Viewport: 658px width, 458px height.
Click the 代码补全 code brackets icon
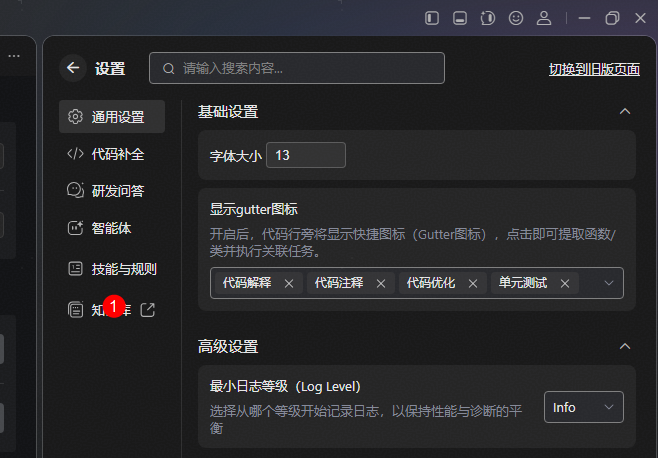click(x=76, y=154)
